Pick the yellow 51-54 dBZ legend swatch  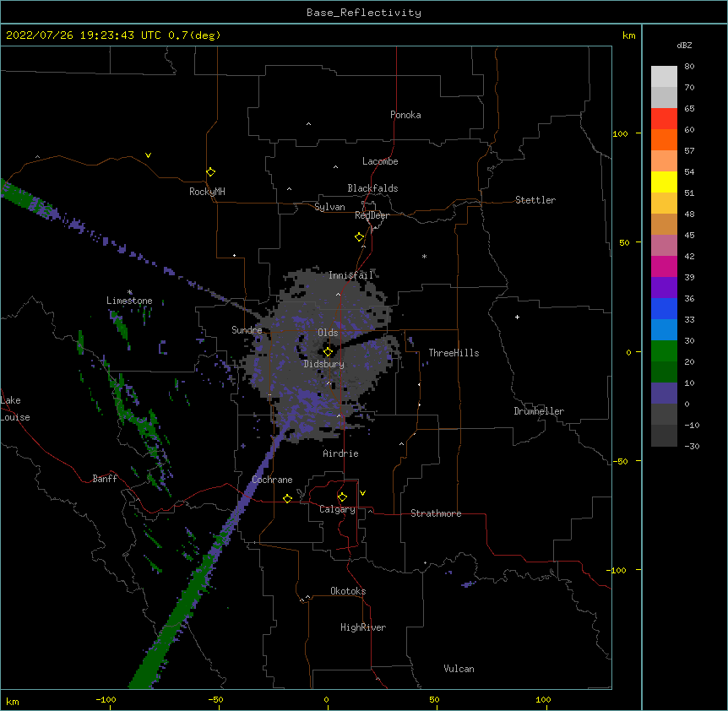(x=664, y=182)
